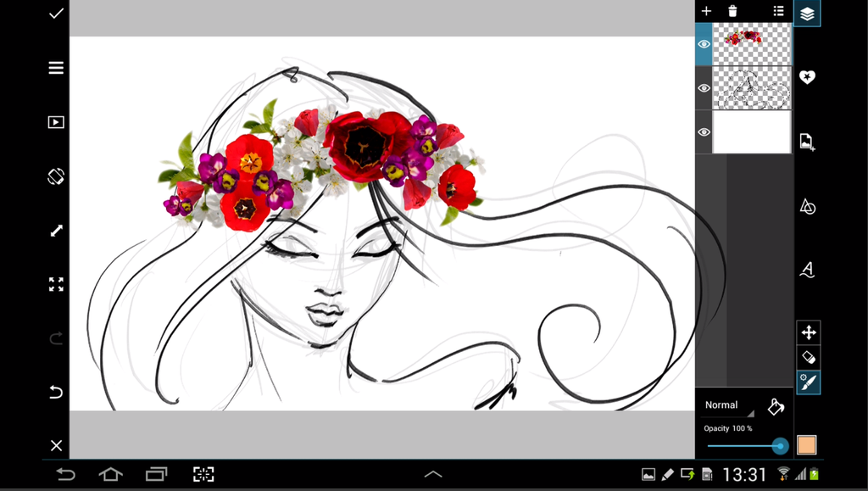The width and height of the screenshot is (868, 491).
Task: Open the hamburger menu on left sidebar
Action: 56,68
